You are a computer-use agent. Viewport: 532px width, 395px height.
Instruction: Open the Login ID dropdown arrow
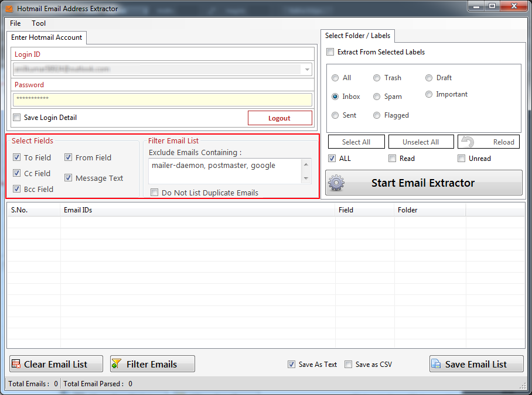307,70
